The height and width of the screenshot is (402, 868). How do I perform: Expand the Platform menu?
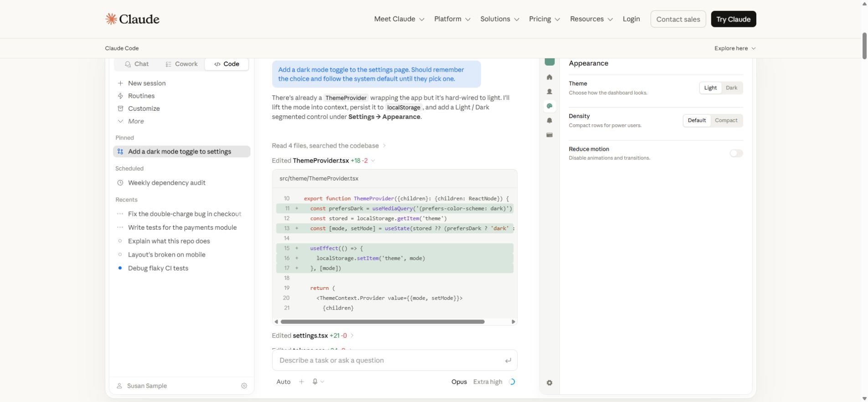coord(452,19)
